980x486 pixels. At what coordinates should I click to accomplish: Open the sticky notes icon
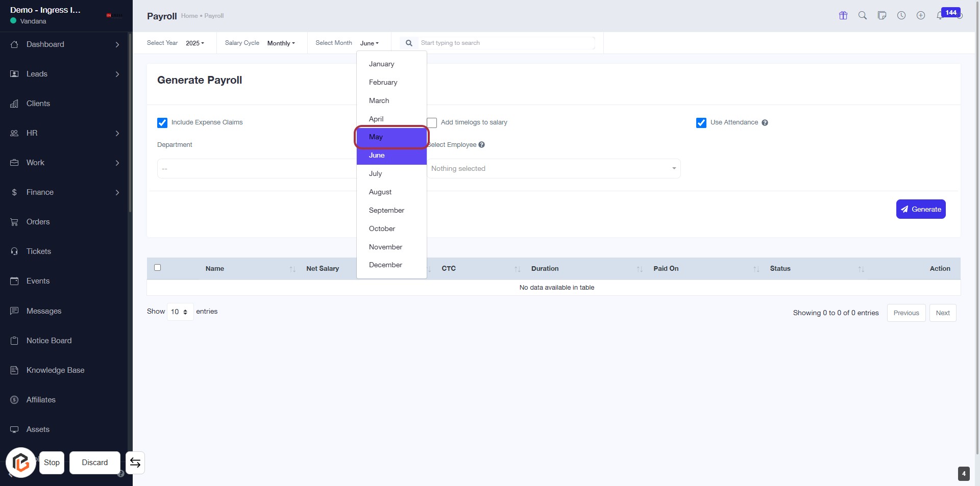tap(881, 15)
